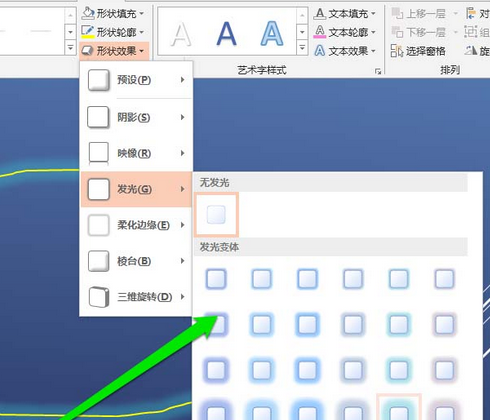
Task: Open the 阴影(S) shadow submenu
Action: (x=136, y=117)
